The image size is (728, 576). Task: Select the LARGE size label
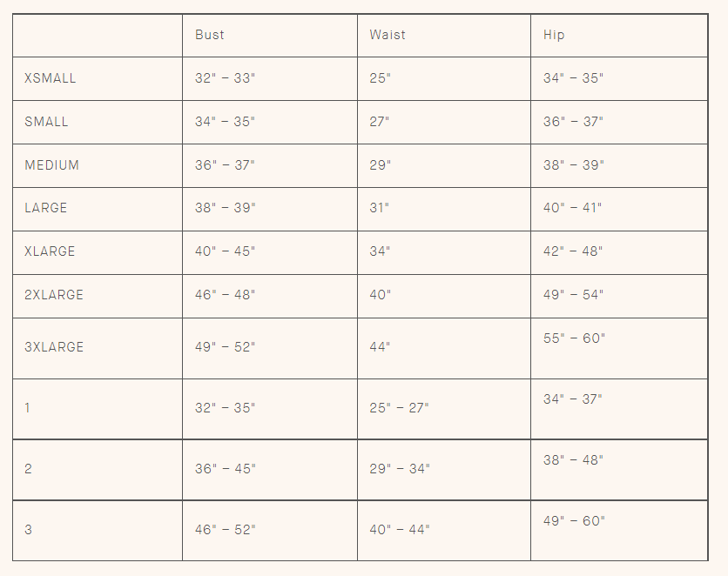click(x=46, y=208)
